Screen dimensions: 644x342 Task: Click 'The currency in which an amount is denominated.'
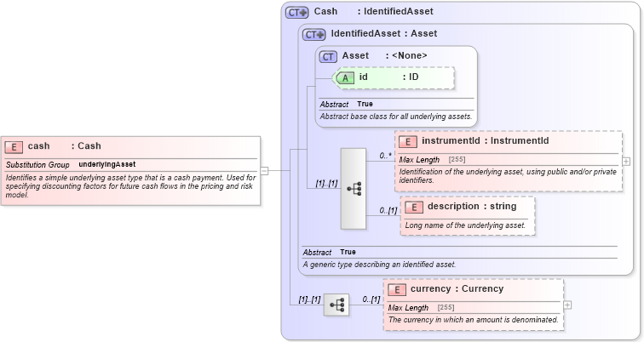[x=473, y=319]
